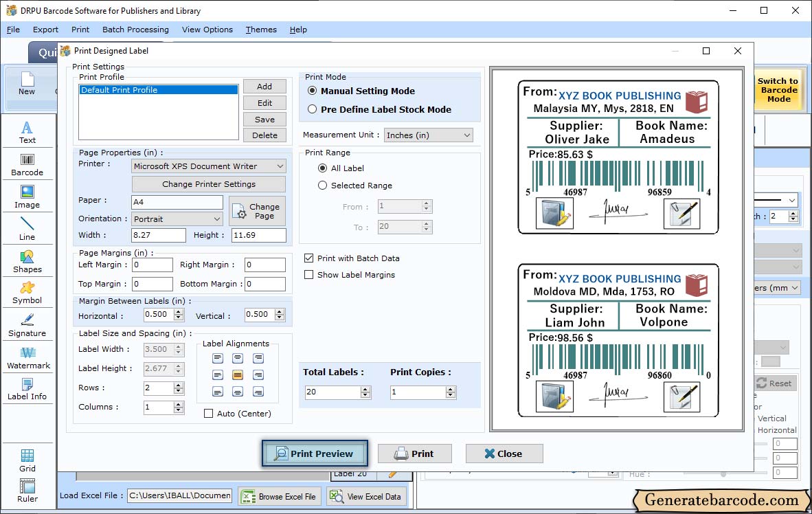Click the Change Page button
This screenshot has width=812, height=514.
(x=257, y=211)
